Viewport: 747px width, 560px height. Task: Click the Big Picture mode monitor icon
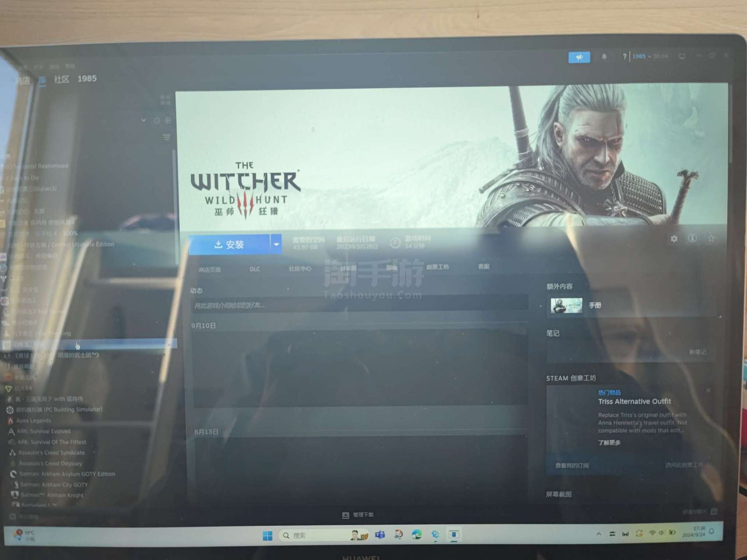(x=682, y=56)
